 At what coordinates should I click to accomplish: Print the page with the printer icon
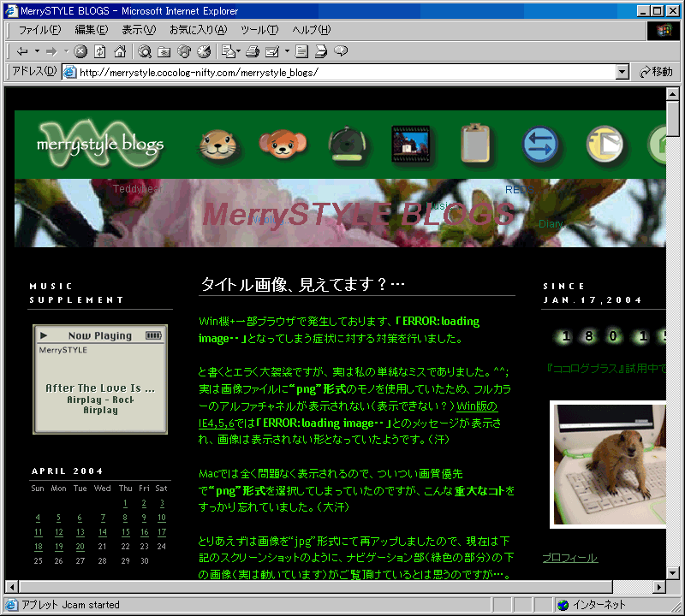[253, 51]
